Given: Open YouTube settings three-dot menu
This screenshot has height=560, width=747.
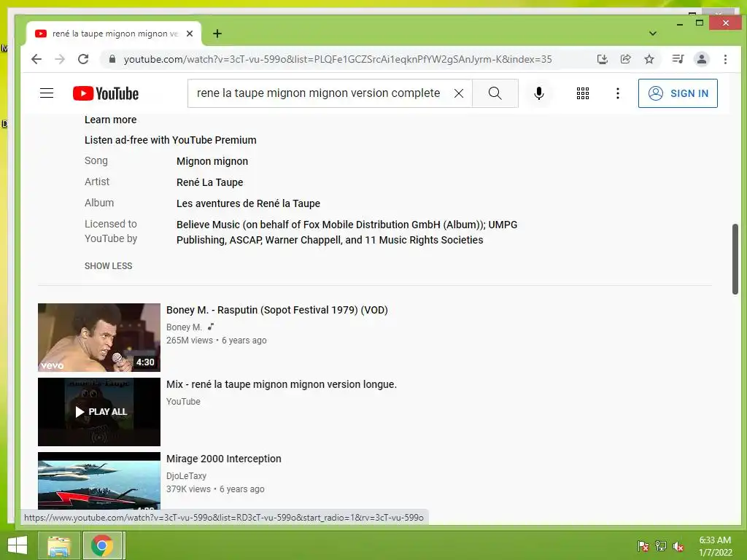Looking at the screenshot, I should pyautogui.click(x=617, y=93).
